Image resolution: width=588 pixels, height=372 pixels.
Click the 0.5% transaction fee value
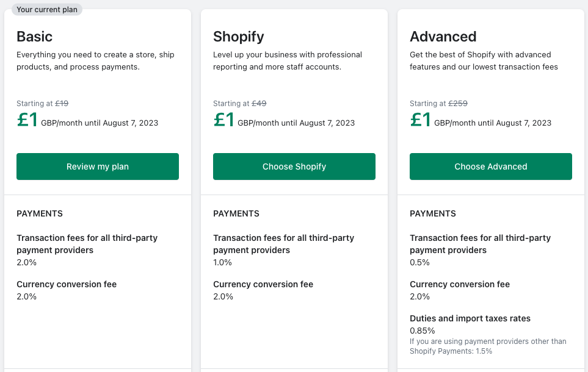point(420,262)
